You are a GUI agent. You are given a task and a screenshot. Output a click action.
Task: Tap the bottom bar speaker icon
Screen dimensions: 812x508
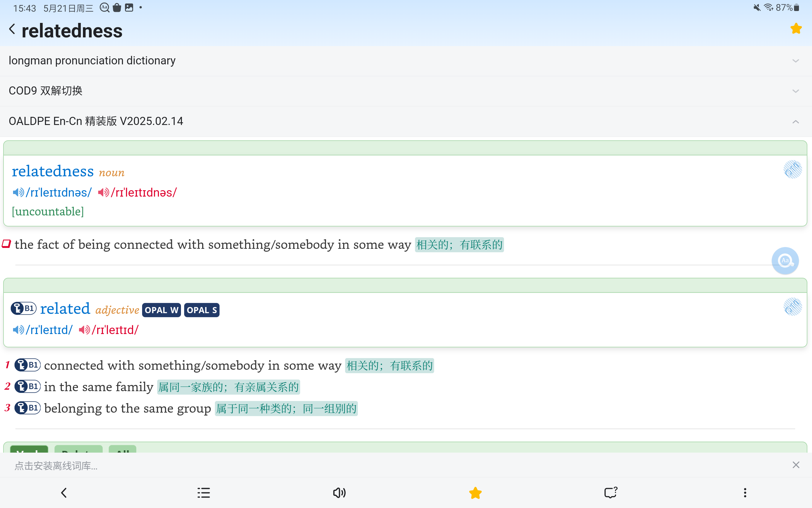[x=339, y=493]
